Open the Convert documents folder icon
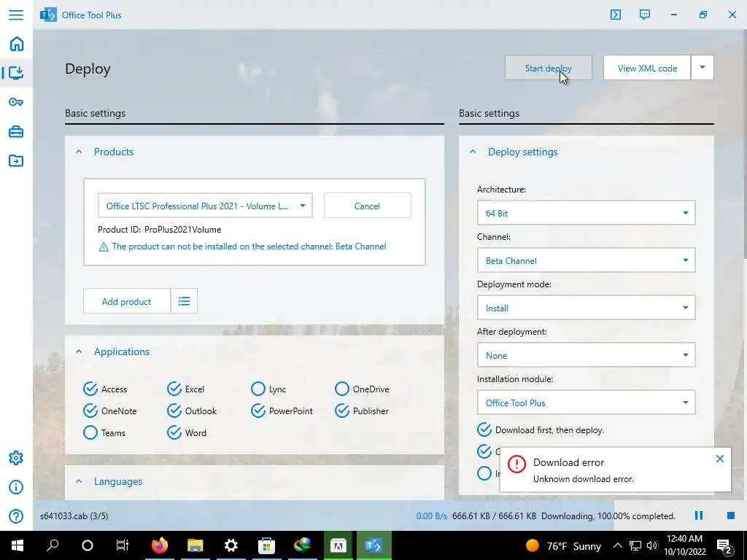The height and width of the screenshot is (560, 747). (x=16, y=160)
